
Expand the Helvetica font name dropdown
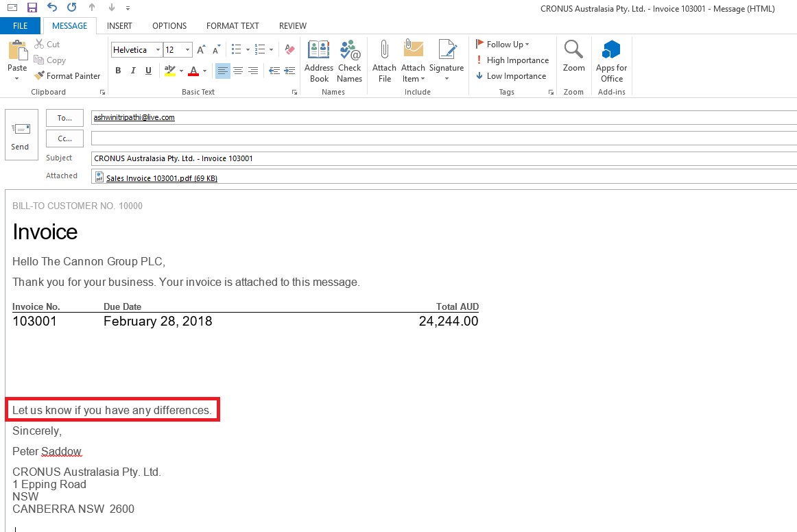click(x=158, y=50)
